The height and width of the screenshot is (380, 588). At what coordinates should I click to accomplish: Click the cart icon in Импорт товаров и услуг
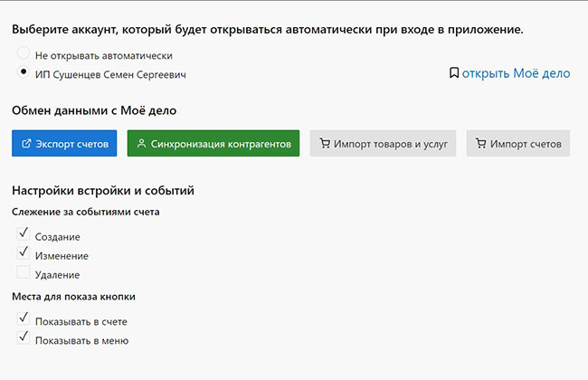click(324, 144)
